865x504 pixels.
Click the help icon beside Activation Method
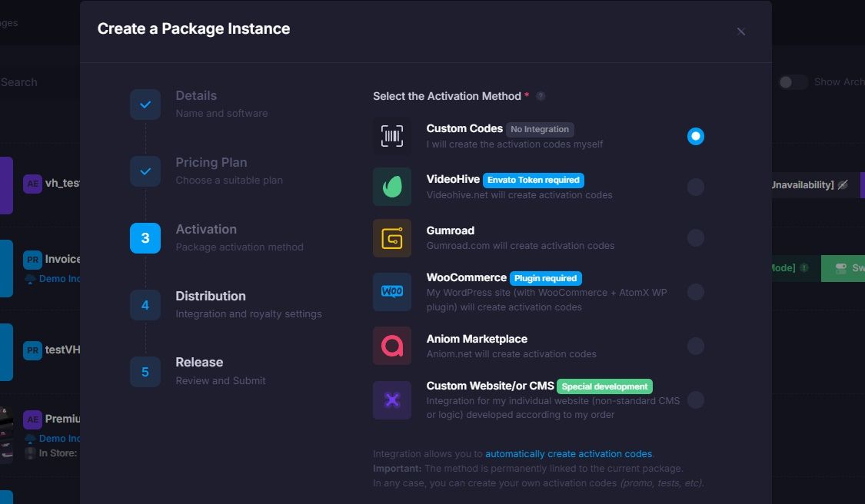coord(541,96)
